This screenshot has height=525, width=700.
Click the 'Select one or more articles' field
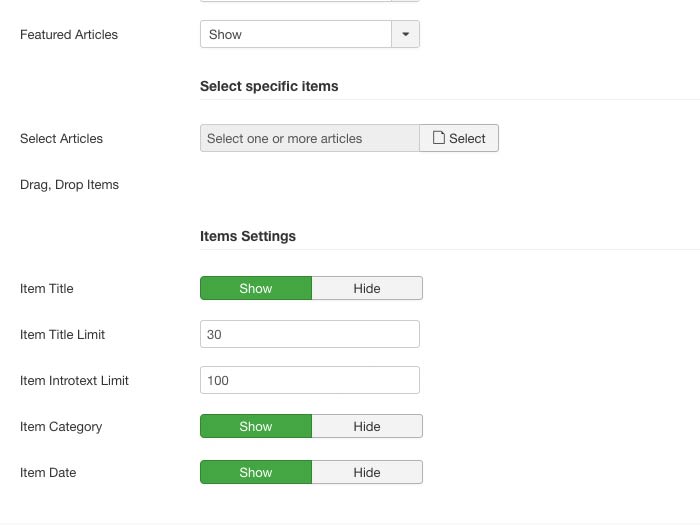pos(309,138)
